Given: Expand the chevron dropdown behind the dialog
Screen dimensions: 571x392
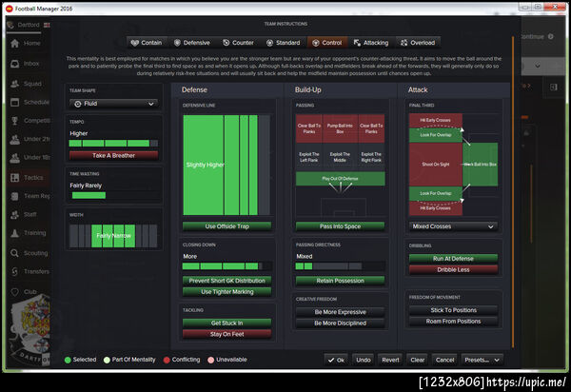Looking at the screenshot, I should click(x=538, y=66).
